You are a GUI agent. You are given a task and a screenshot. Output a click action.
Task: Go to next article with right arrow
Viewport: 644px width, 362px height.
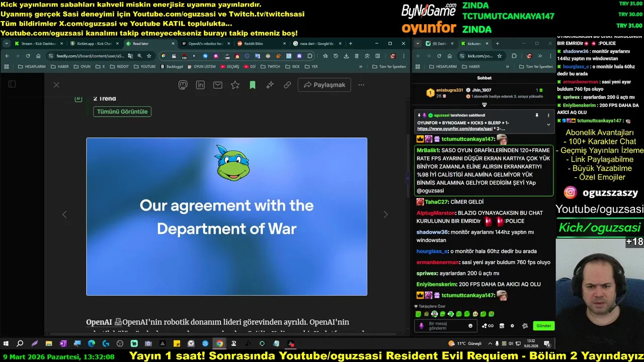[385, 215]
